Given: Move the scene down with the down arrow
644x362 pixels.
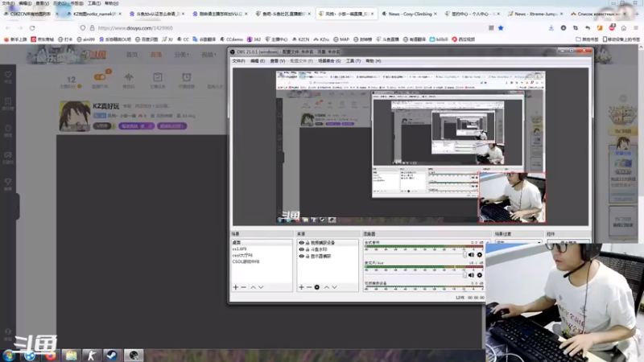Looking at the screenshot, I should [261, 287].
